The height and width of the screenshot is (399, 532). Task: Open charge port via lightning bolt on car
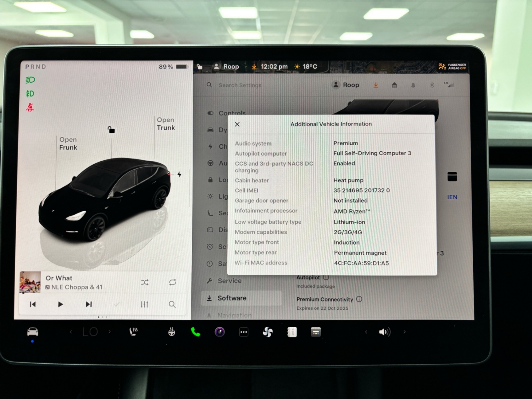(179, 174)
